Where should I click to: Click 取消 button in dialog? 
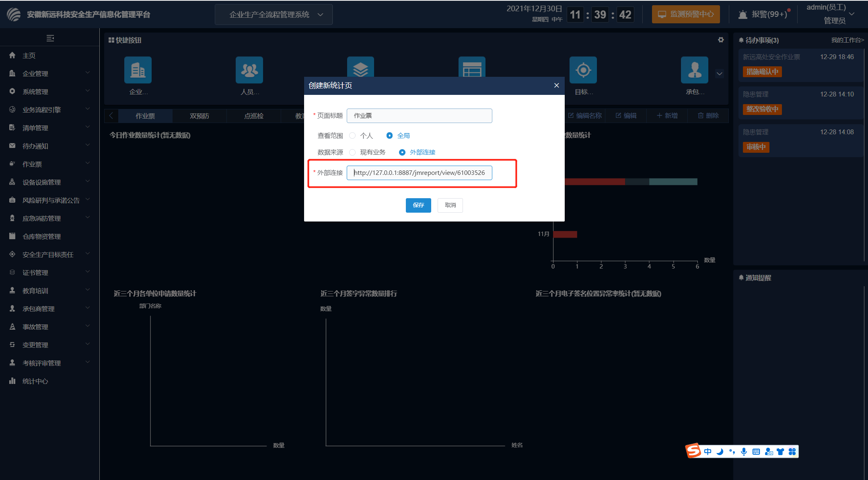pyautogui.click(x=450, y=205)
